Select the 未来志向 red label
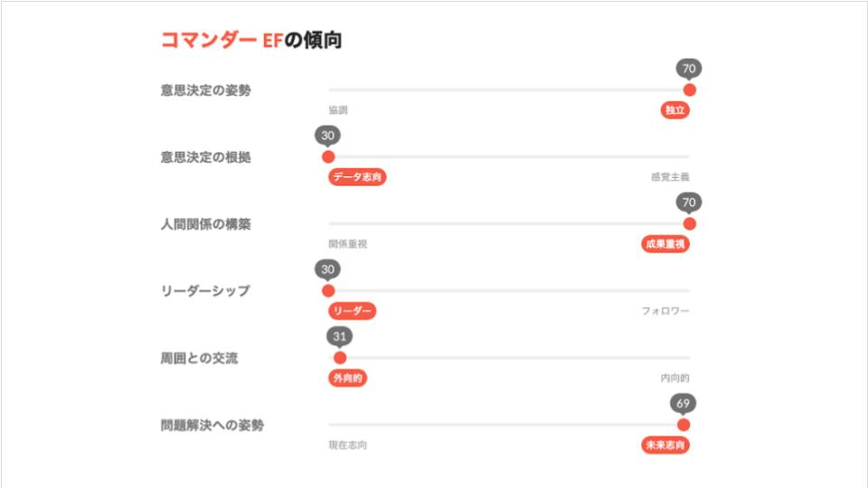The height and width of the screenshot is (488, 868). pyautogui.click(x=664, y=445)
